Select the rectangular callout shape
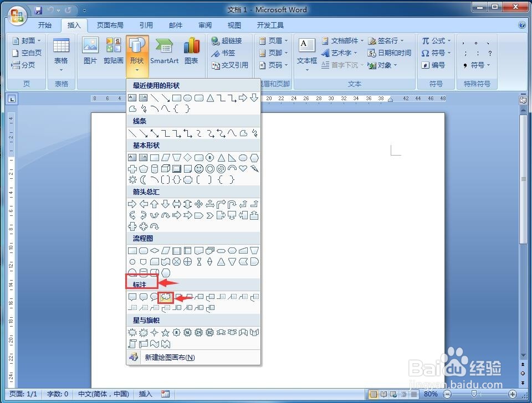Screen dimensions: 532x403 132,297
